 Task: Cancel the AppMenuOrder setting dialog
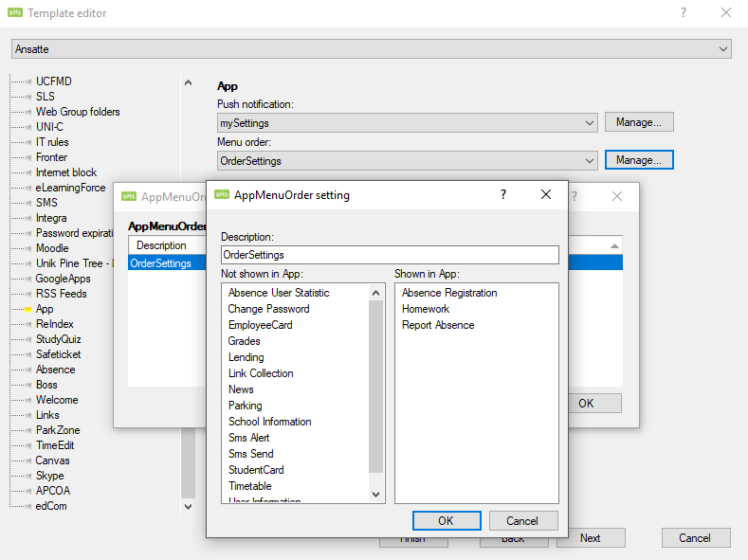pyautogui.click(x=521, y=520)
